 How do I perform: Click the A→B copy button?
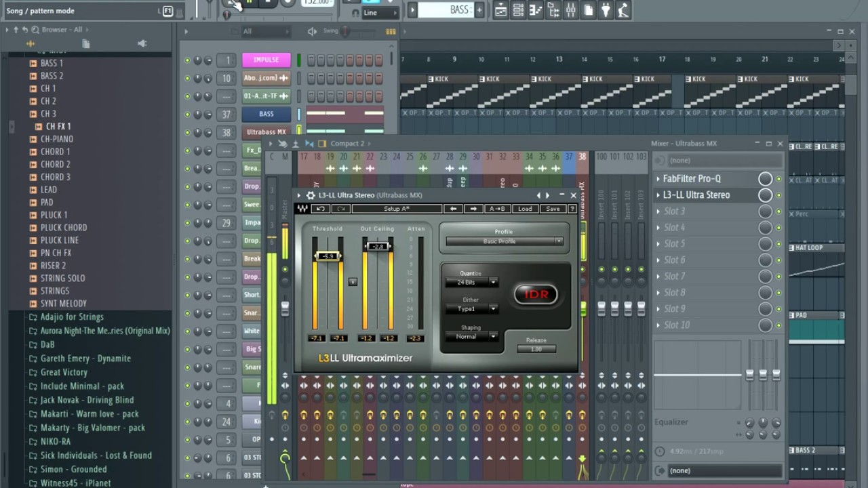tap(498, 209)
